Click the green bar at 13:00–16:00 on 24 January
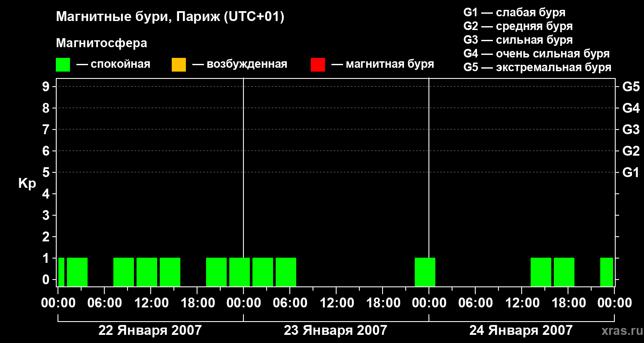 click(x=541, y=272)
